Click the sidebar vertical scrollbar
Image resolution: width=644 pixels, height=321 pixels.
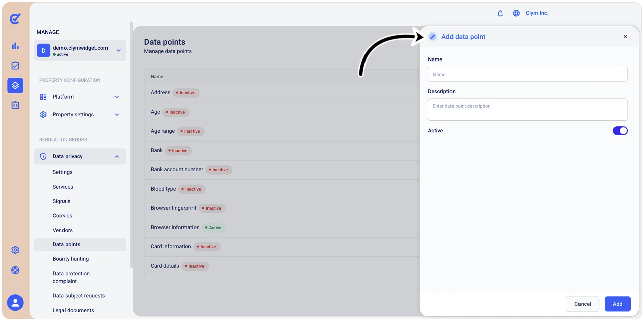tap(131, 145)
